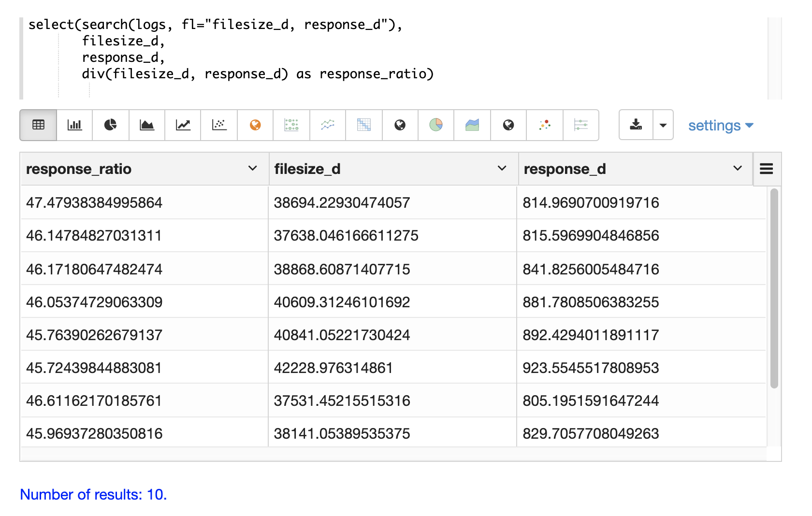The height and width of the screenshot is (516, 812).
Task: Switch to table view
Action: coord(38,125)
